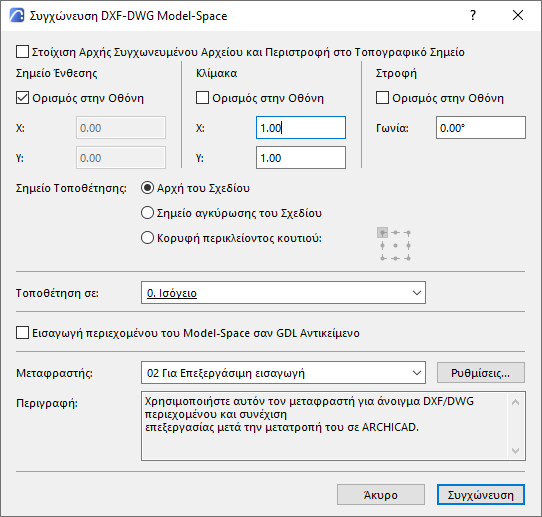Uncheck Ορισμός στην Οθόνη under Σημείο Ένθεσης

(x=22, y=98)
